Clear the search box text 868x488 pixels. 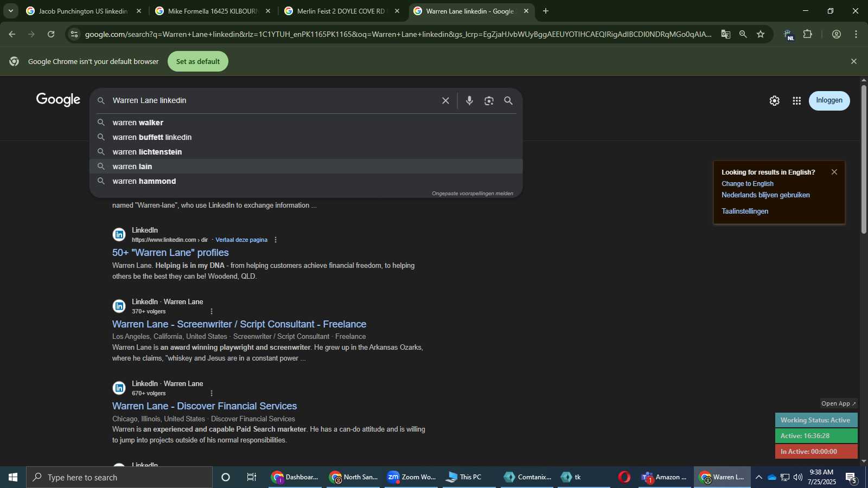coord(445,100)
